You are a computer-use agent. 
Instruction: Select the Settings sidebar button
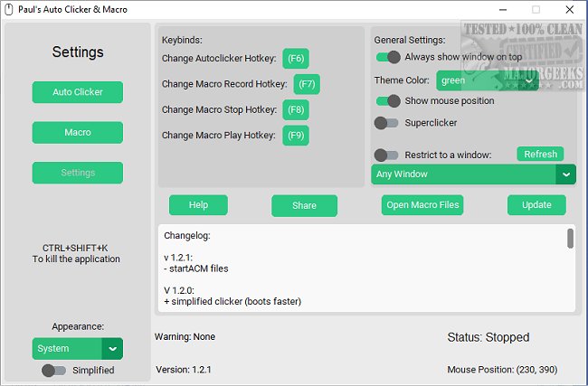tap(78, 173)
